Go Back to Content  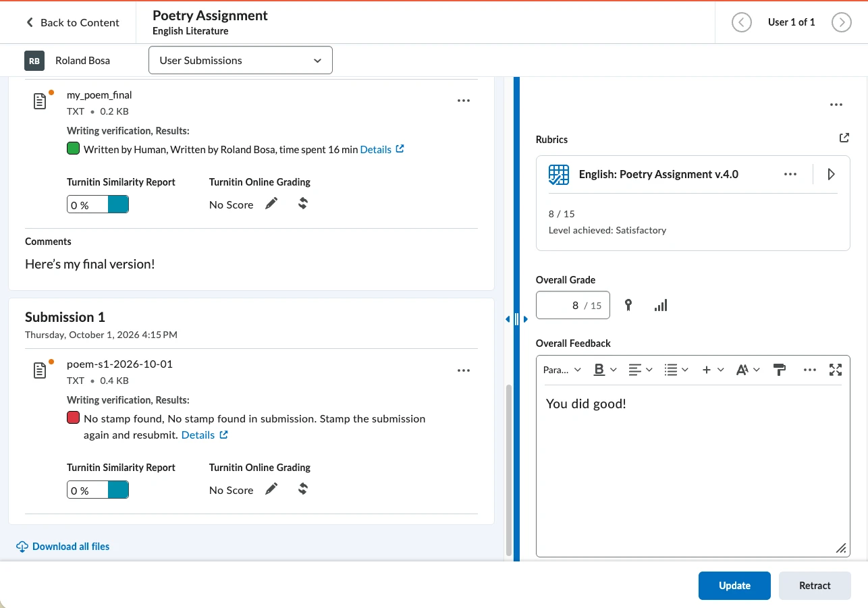(73, 22)
